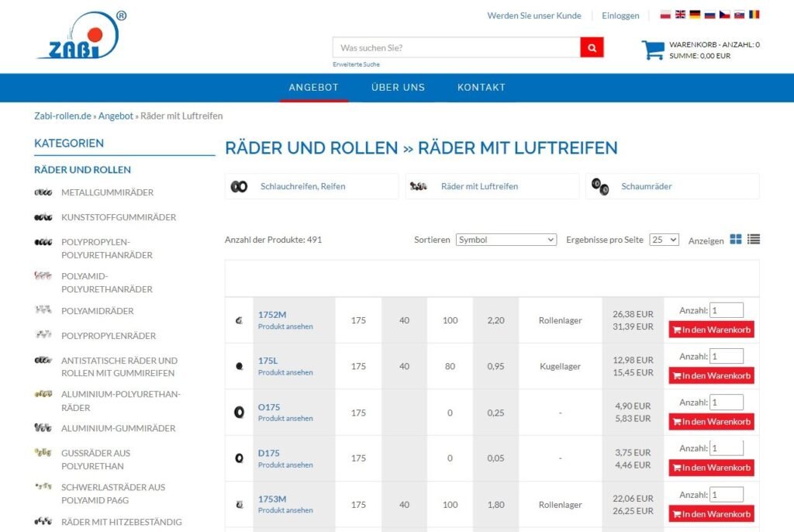The image size is (794, 532).
Task: Click the Zabi-rollen.de breadcrumb link
Action: 63,116
